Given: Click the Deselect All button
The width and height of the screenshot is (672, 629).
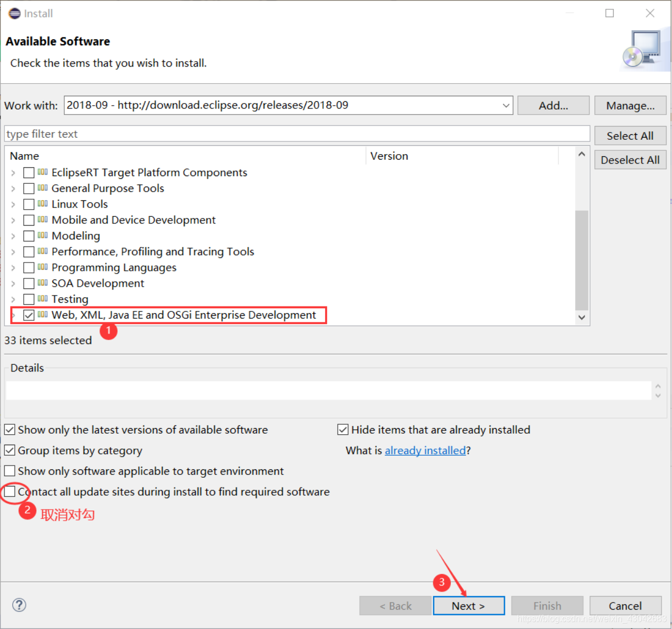Looking at the screenshot, I should pyautogui.click(x=630, y=160).
